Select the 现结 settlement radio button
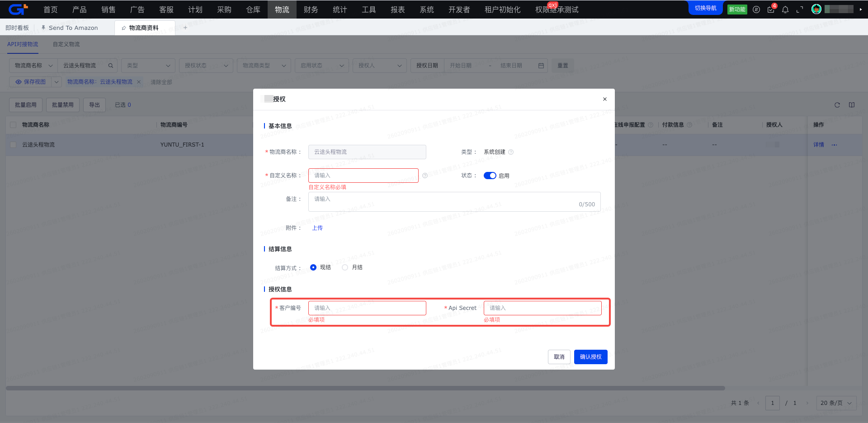Screen dimensions: 868x423 coord(313,267)
